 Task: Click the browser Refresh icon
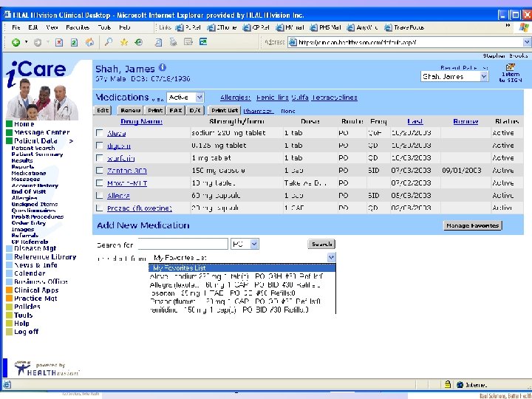pos(72,43)
